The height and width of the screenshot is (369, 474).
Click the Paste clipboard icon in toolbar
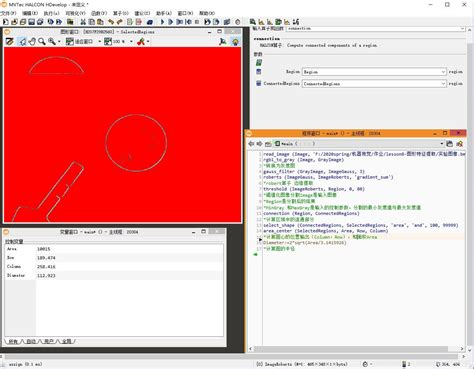coord(100,22)
